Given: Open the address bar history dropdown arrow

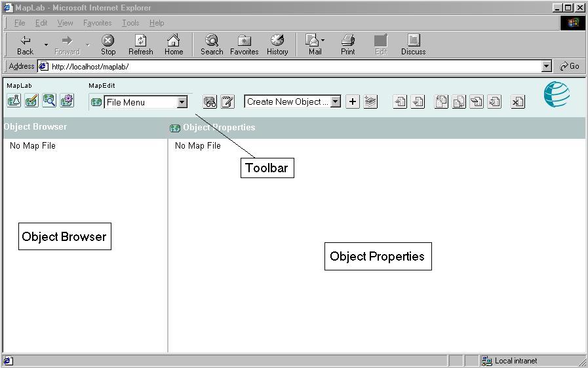Looking at the screenshot, I should point(547,66).
